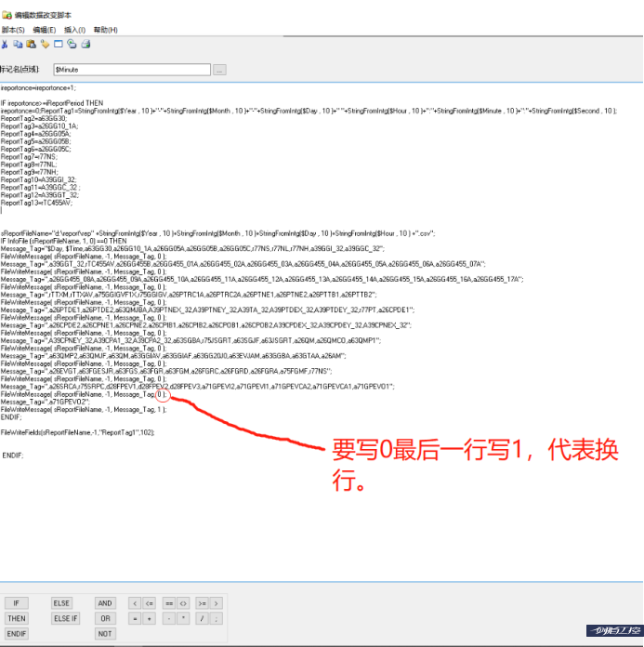The width and height of the screenshot is (644, 647).
Task: Open the 插入(I) menu
Action: [x=74, y=30]
